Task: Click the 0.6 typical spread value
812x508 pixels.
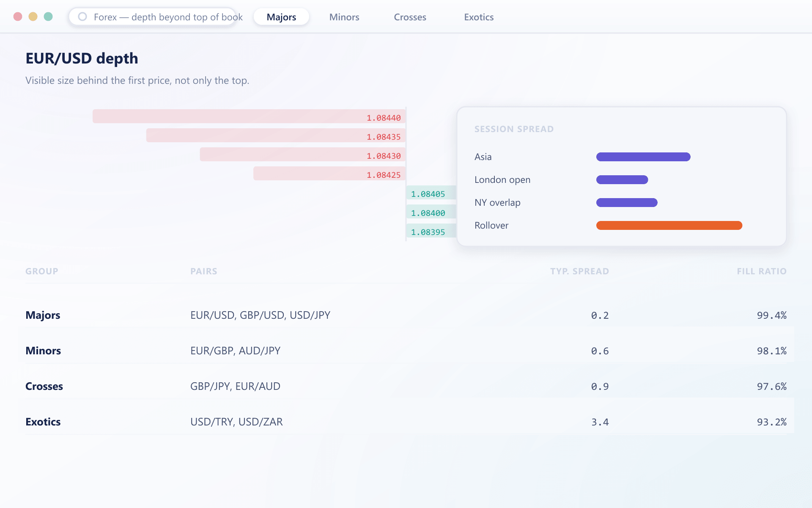Action: (x=600, y=351)
